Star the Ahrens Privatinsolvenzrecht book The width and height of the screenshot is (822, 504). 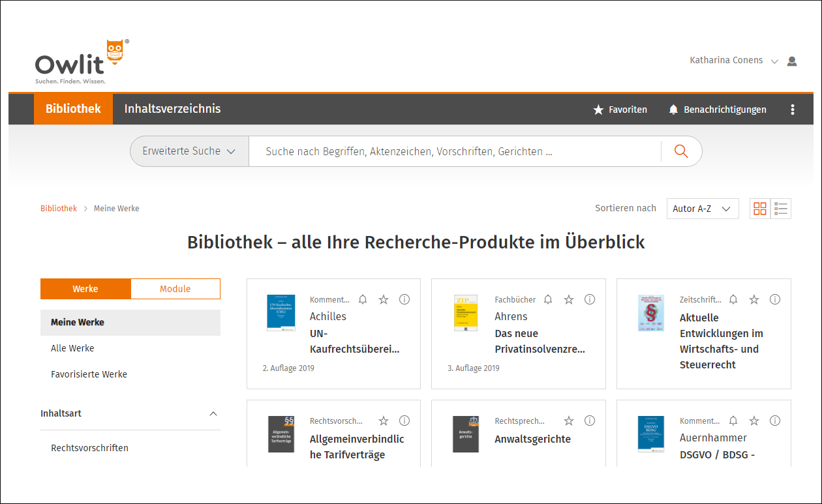coord(569,299)
